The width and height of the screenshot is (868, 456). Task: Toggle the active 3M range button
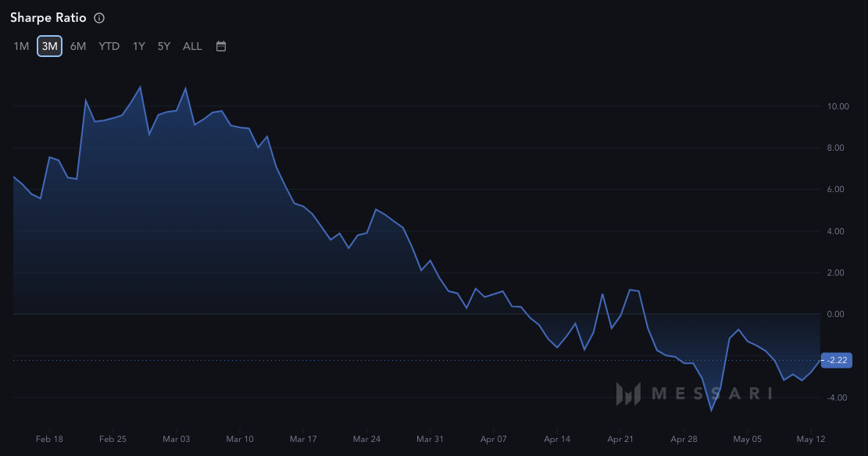coord(49,46)
